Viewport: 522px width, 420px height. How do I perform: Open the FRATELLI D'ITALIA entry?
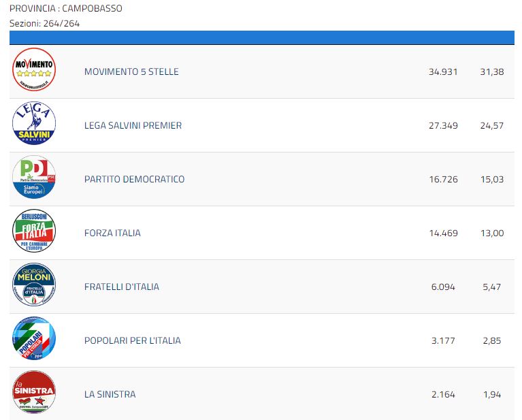(122, 287)
